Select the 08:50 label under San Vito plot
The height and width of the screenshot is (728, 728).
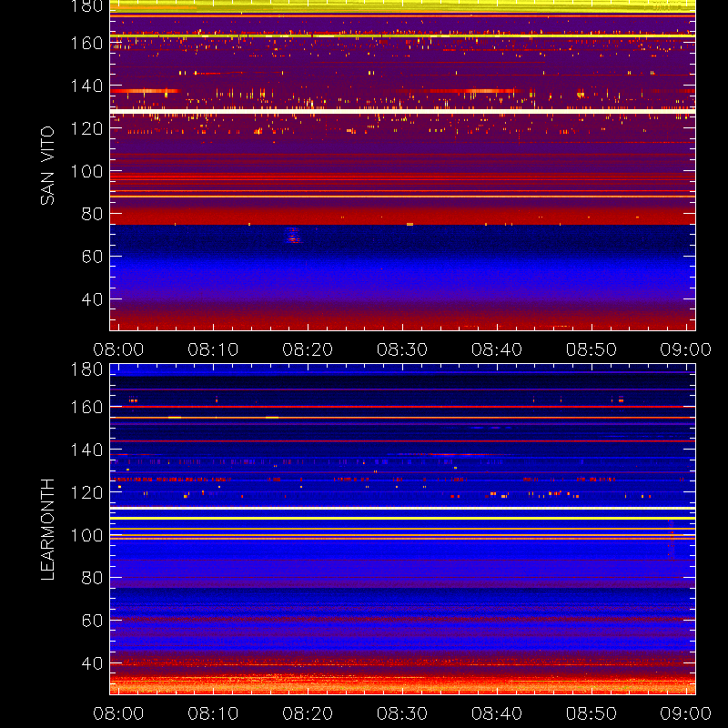(x=591, y=349)
